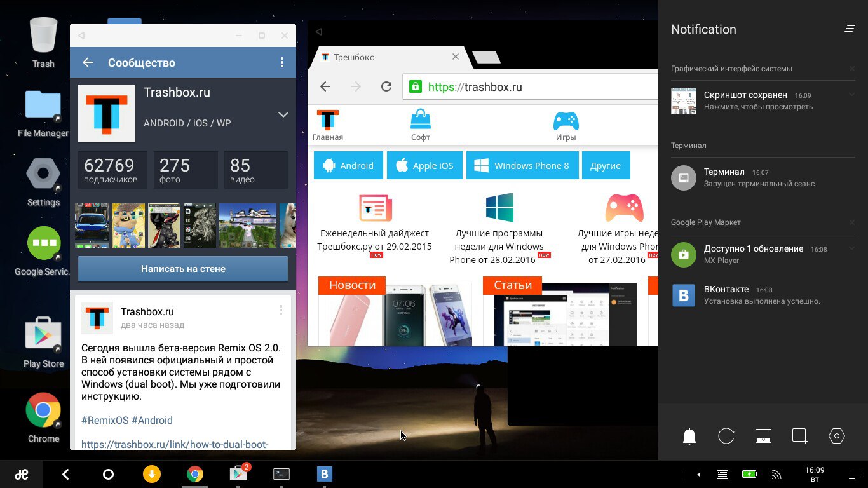
Task: Open the 85 видео counter
Action: coord(256,170)
